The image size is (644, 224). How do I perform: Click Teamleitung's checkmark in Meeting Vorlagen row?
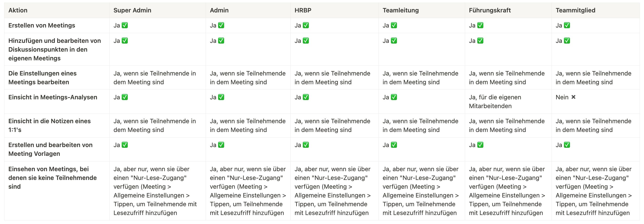click(394, 145)
